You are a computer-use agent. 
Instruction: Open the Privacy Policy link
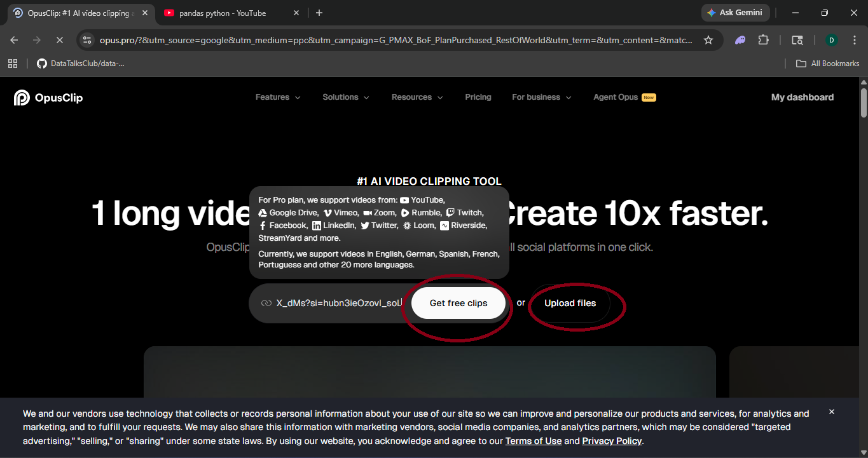click(x=612, y=441)
